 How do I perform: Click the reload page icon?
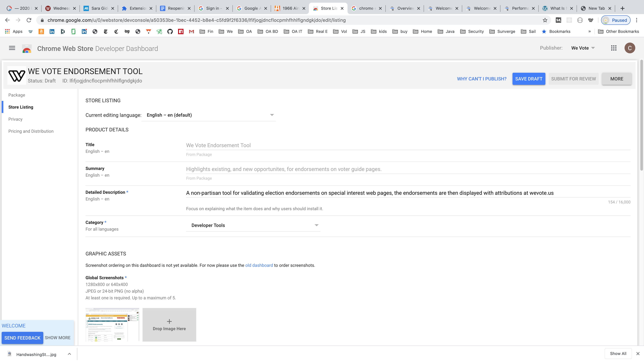(x=29, y=20)
